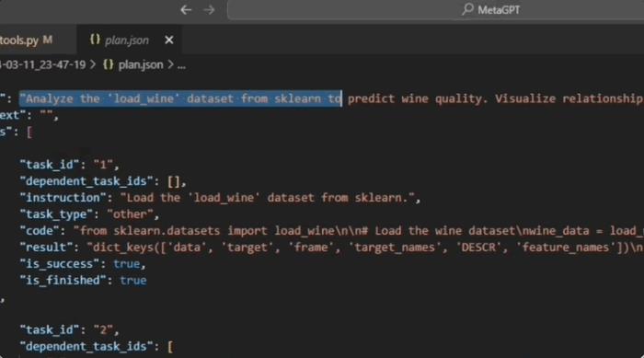Click the curly braces icon on plan.json tab
644x358 pixels.
[95, 40]
